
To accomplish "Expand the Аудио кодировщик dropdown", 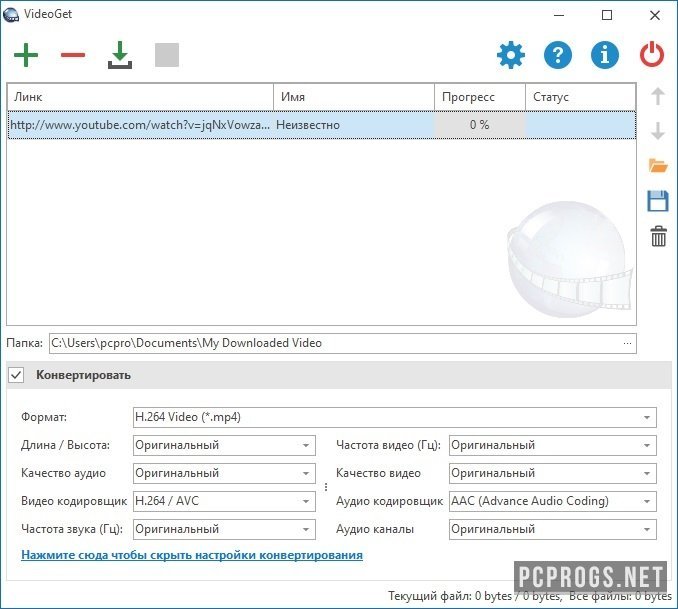I will click(x=553, y=501).
